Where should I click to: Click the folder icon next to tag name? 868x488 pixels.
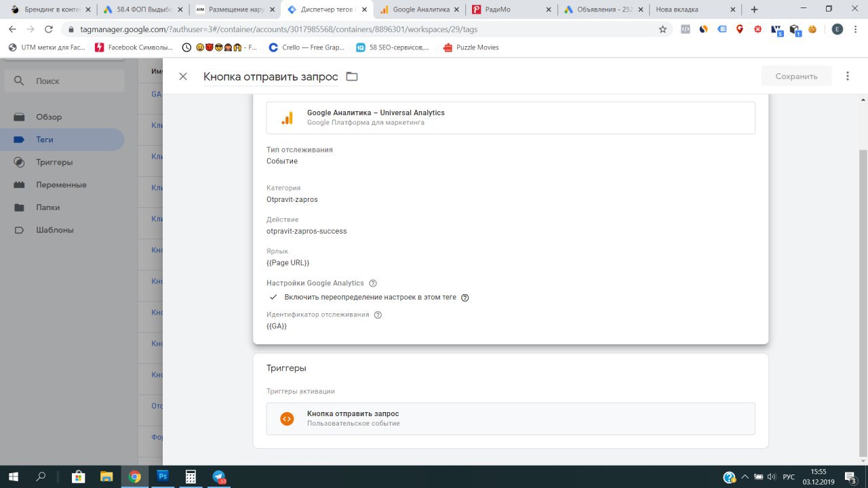(x=351, y=77)
